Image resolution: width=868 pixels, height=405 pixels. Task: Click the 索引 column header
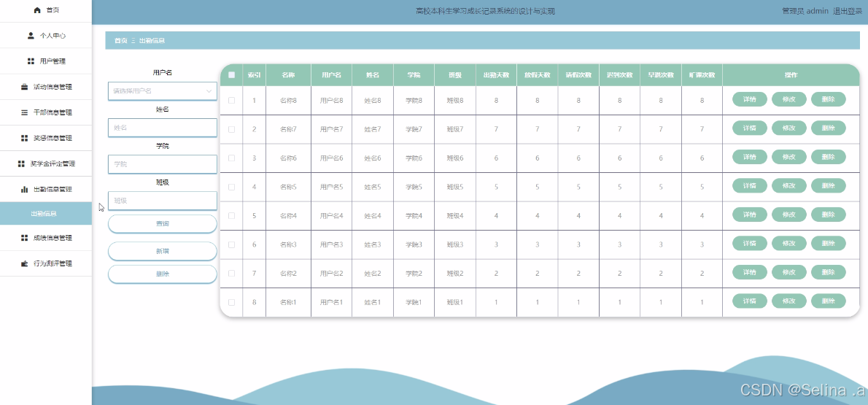254,74
